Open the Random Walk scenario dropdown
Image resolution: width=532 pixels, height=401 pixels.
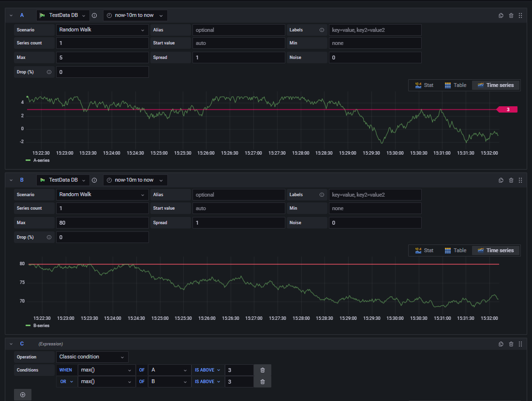pyautogui.click(x=102, y=29)
